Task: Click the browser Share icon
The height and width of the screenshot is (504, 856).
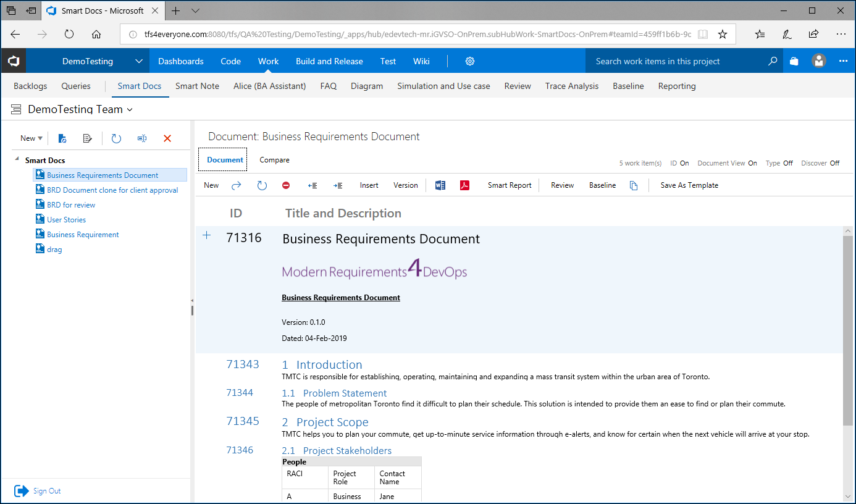Action: click(x=814, y=35)
